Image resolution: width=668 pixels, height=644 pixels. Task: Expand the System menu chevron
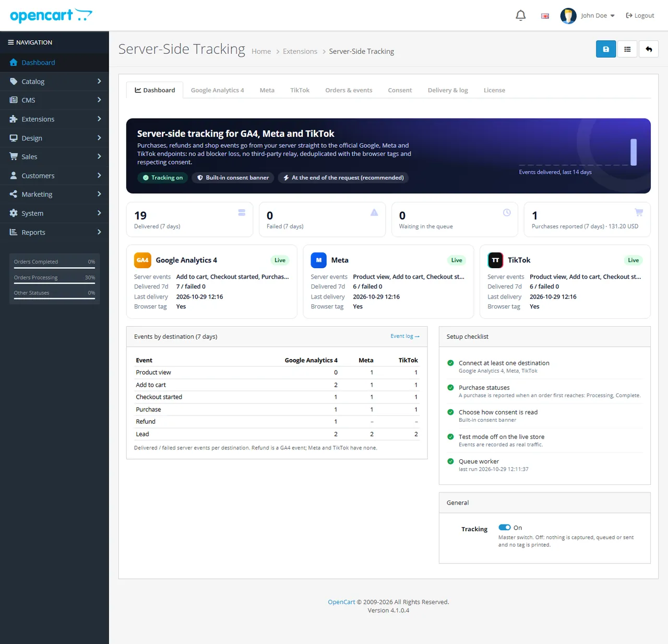tap(99, 213)
